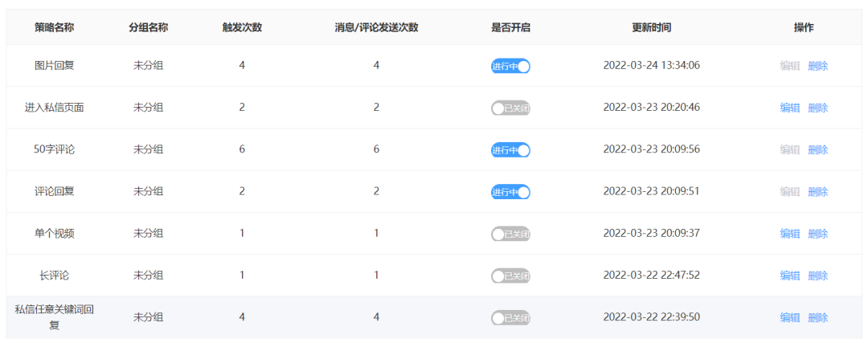Delete the 评论回复 strategy row
868x343 pixels.
[x=818, y=192]
